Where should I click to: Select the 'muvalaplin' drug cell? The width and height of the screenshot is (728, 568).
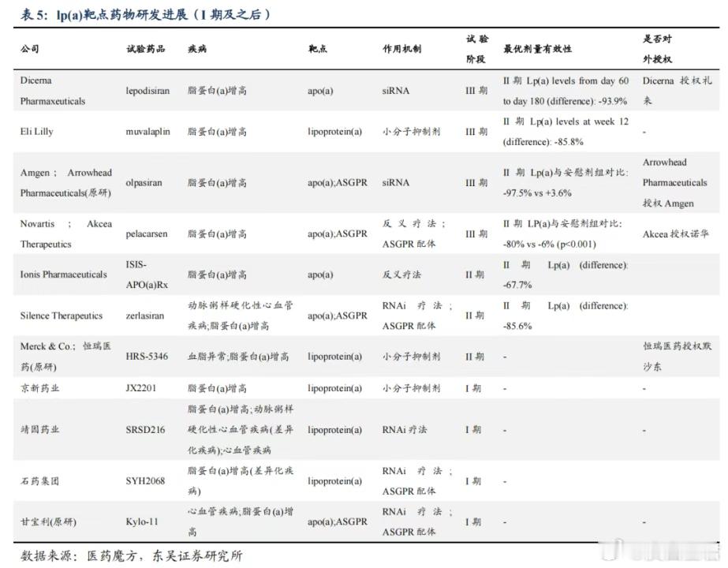147,132
